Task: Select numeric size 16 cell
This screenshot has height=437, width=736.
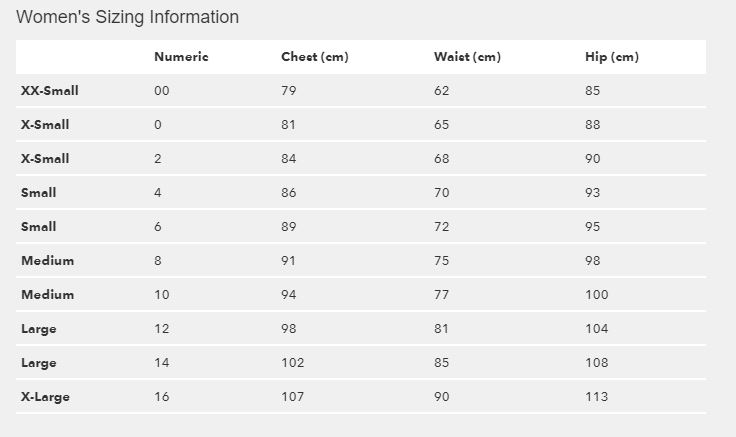Action: pos(162,397)
